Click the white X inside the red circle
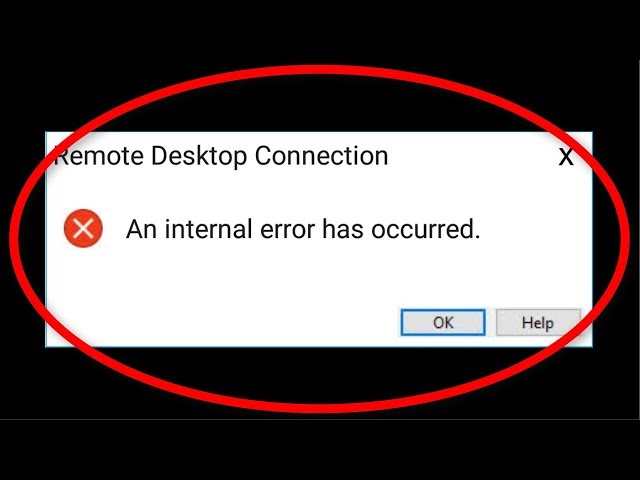 pyautogui.click(x=83, y=228)
